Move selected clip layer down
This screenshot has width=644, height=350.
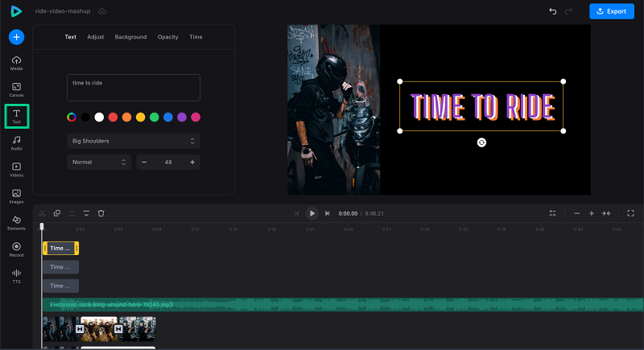click(86, 213)
